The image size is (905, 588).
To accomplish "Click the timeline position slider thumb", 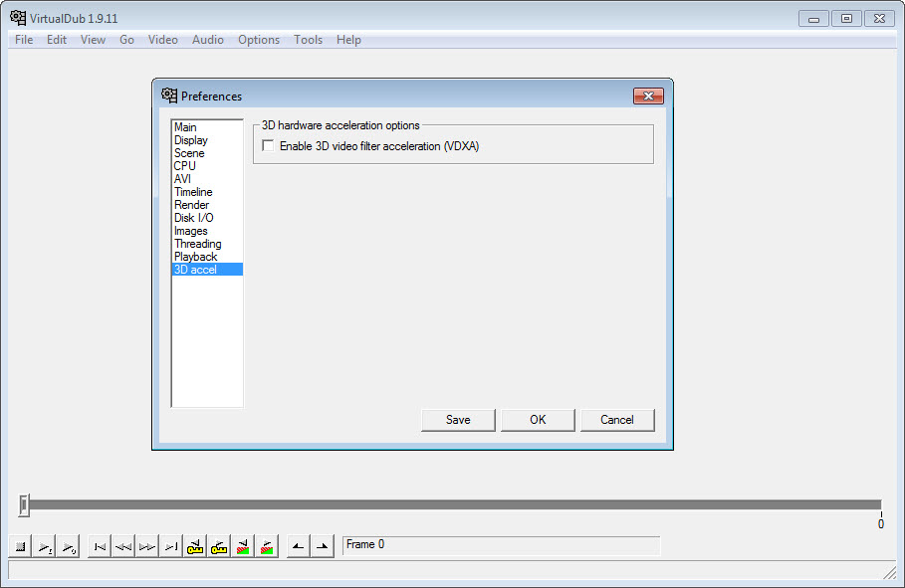I will tap(24, 504).
